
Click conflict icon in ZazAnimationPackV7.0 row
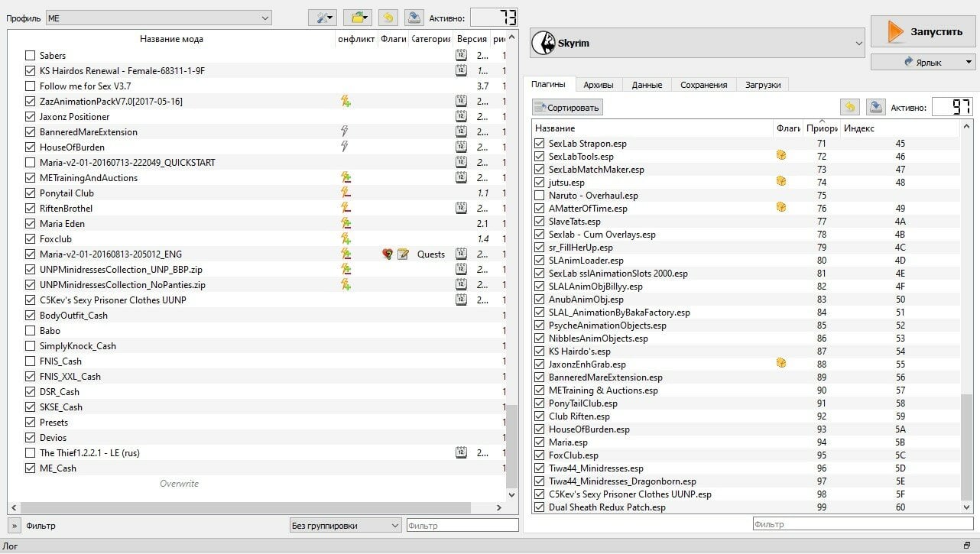346,101
